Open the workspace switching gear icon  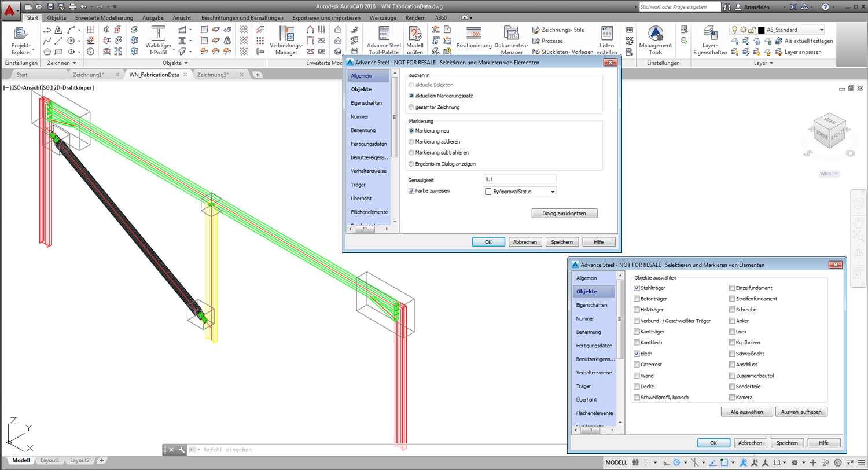click(795, 463)
